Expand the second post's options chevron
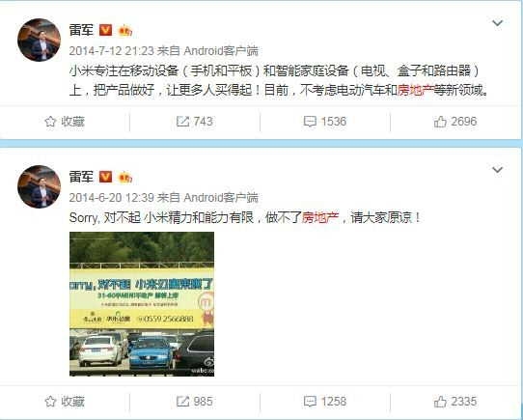The width and height of the screenshot is (523, 420). pyautogui.click(x=497, y=170)
